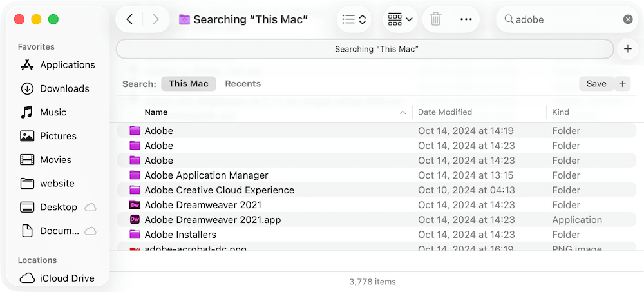Click the iCloud status icon beside Desktop
The height and width of the screenshot is (292, 644).
tap(90, 208)
